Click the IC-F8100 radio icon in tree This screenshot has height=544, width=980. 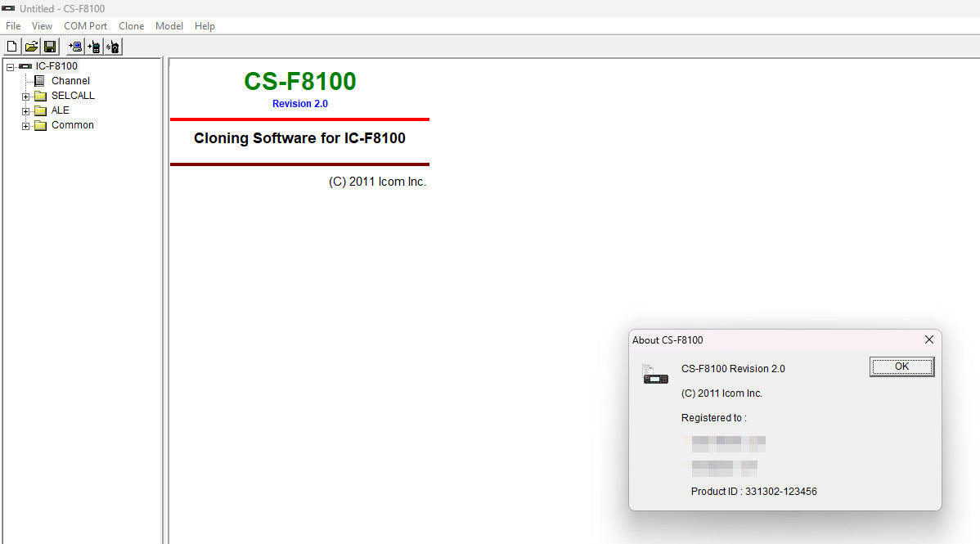point(25,66)
